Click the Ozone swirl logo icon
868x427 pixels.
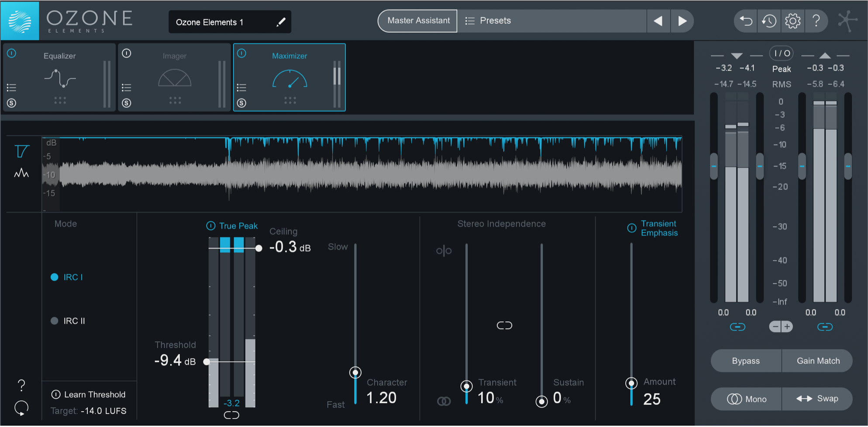pyautogui.click(x=20, y=21)
